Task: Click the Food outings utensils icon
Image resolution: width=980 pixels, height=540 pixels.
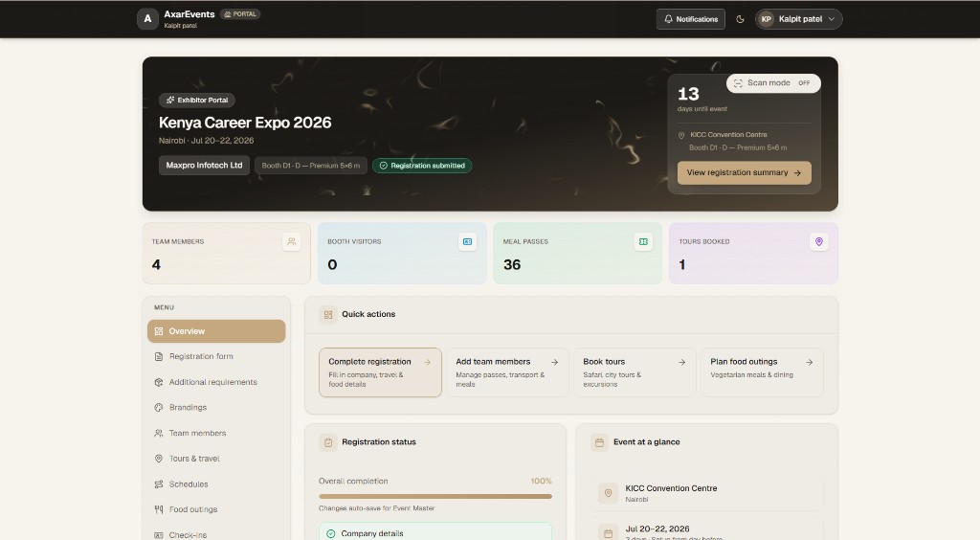Action: click(159, 509)
